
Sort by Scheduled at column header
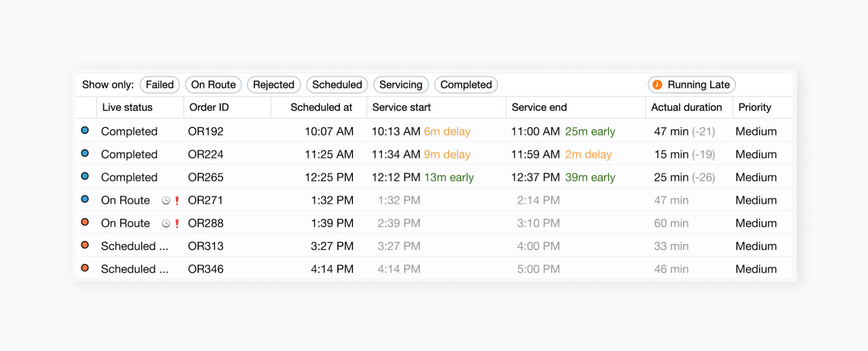(321, 107)
